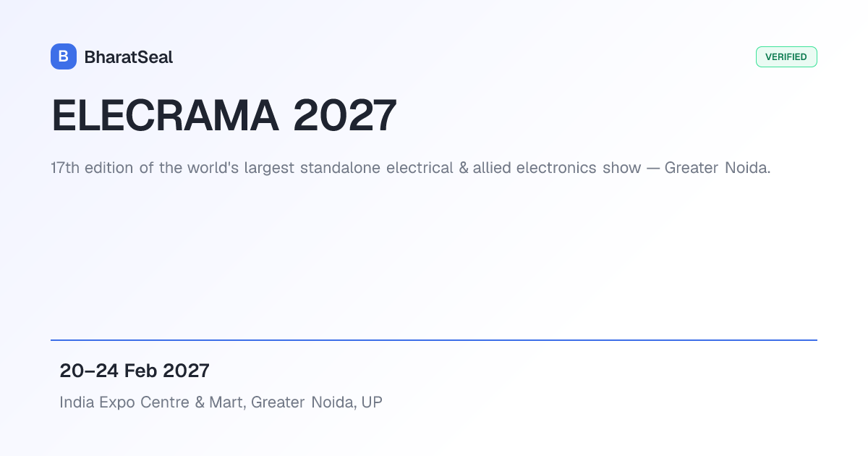Image resolution: width=868 pixels, height=456 pixels.
Task: Click the ampersand in the event description
Action: coord(464,168)
